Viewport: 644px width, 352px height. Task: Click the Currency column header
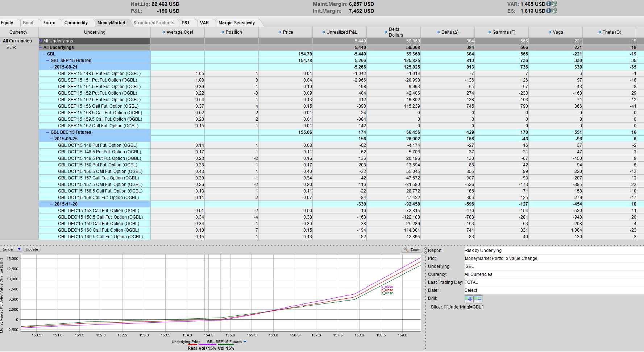(18, 32)
